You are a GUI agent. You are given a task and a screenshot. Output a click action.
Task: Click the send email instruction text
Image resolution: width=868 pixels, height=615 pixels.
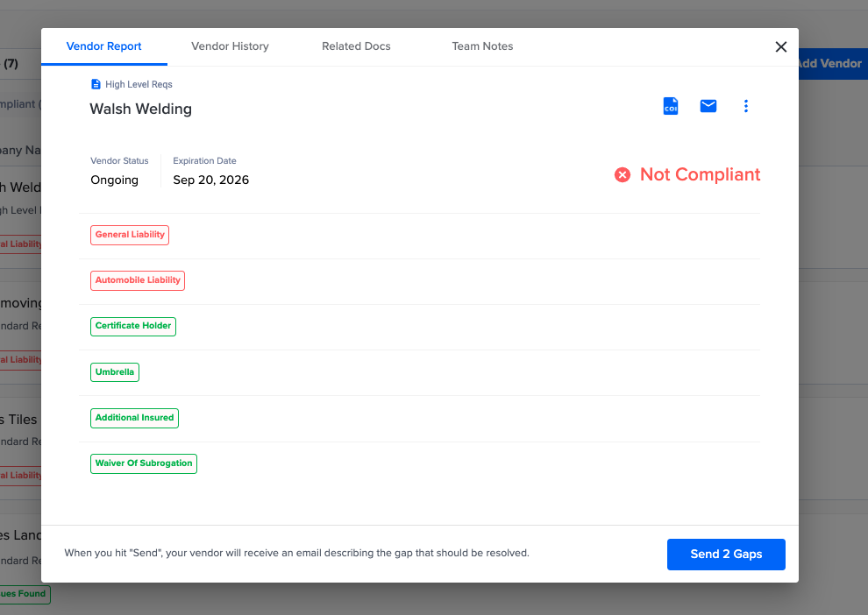coord(296,553)
